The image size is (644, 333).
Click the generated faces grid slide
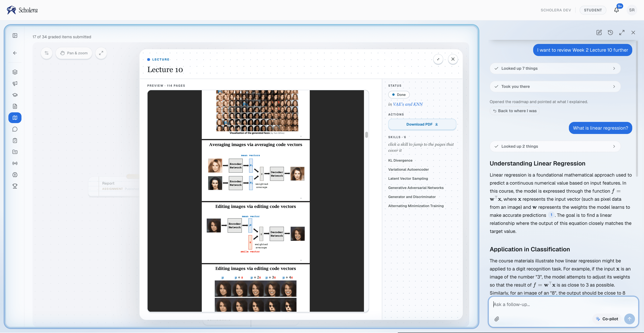click(x=255, y=114)
